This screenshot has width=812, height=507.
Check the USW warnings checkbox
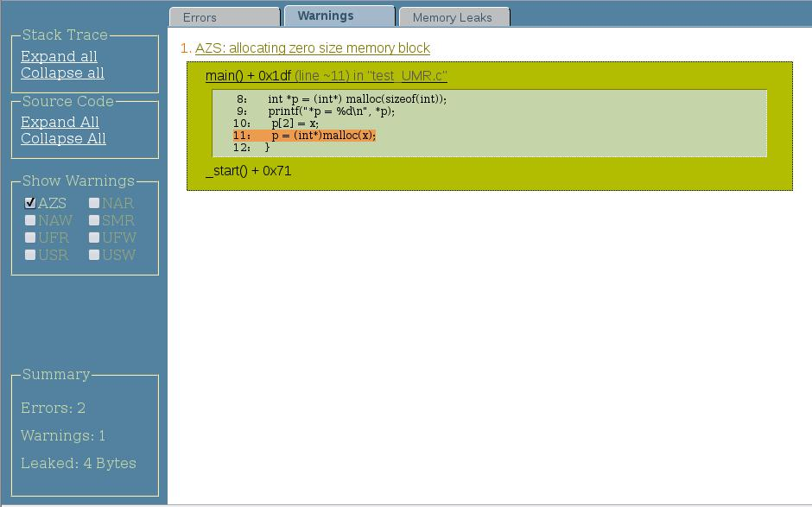pos(94,255)
